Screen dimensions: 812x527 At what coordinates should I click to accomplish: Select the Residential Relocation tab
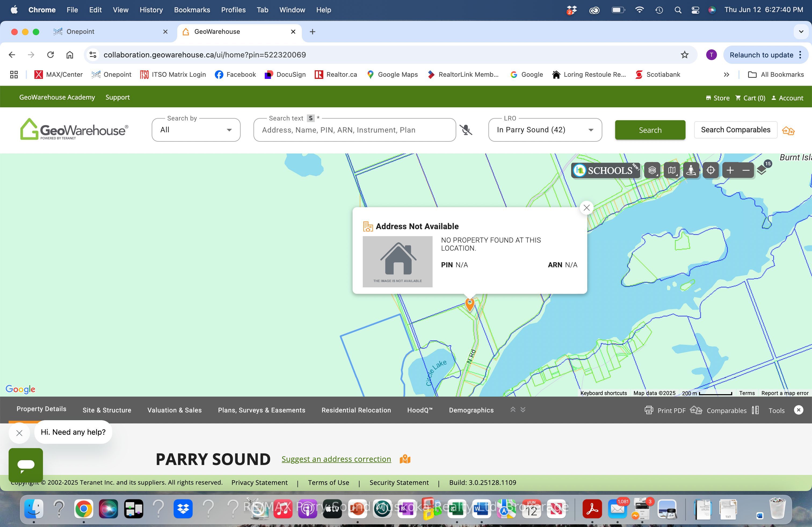(x=356, y=410)
